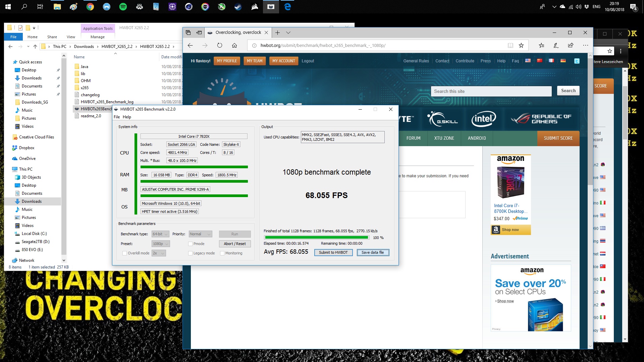This screenshot has width=644, height=362.
Task: Open File menu in HWBOT x265 Benchmark
Action: [117, 117]
